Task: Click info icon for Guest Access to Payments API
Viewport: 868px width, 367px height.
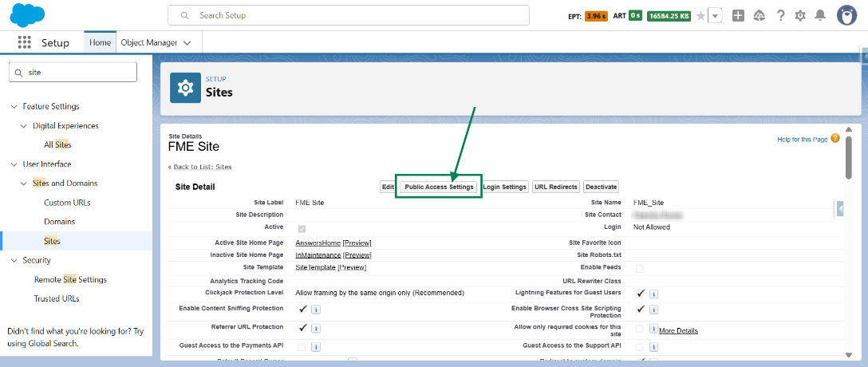Action: [316, 347]
